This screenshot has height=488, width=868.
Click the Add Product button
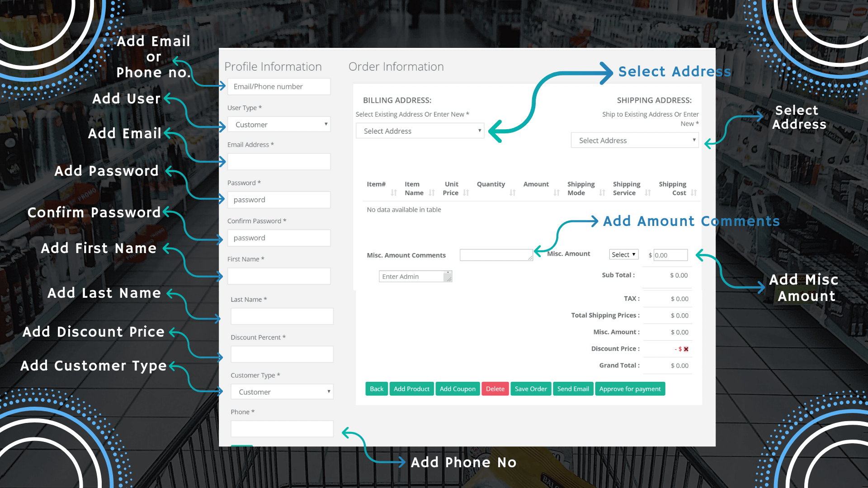411,389
